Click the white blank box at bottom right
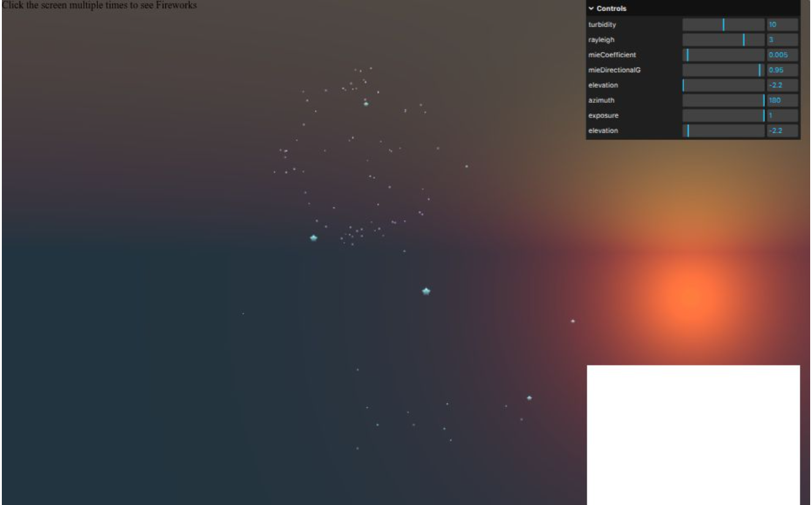 (693, 435)
